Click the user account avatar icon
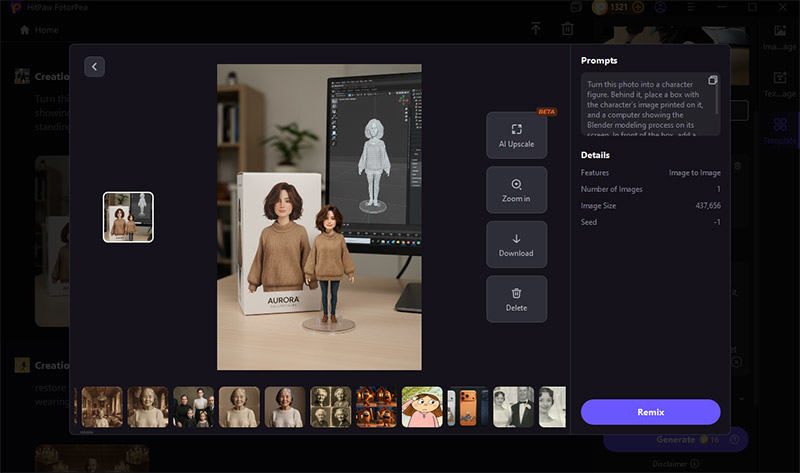The height and width of the screenshot is (473, 800). pyautogui.click(x=661, y=7)
